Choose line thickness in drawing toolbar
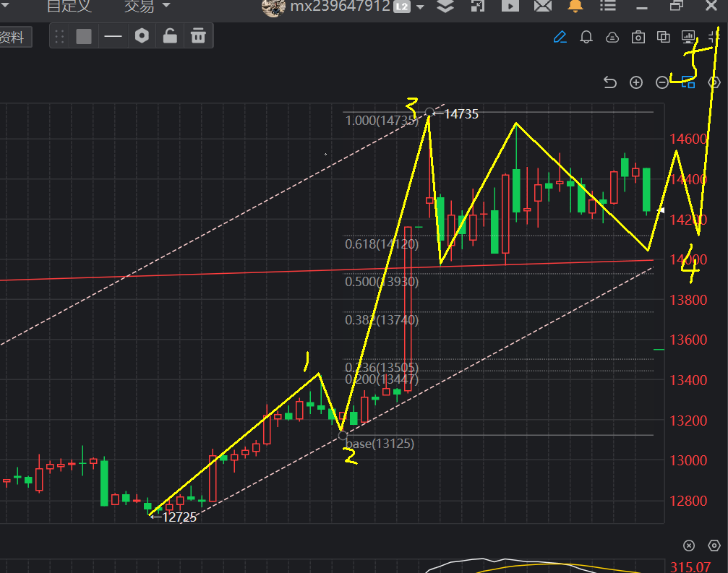 [x=113, y=35]
